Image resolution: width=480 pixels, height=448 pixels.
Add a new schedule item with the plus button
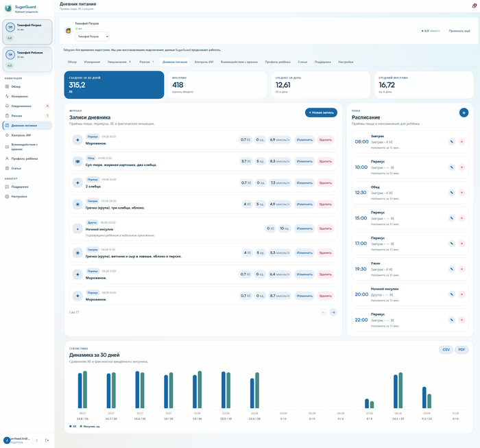pyautogui.click(x=464, y=113)
